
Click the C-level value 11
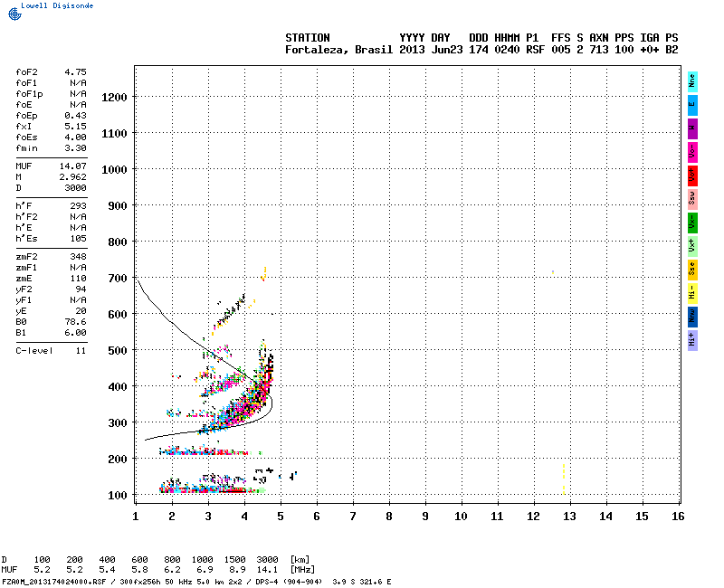tap(81, 351)
